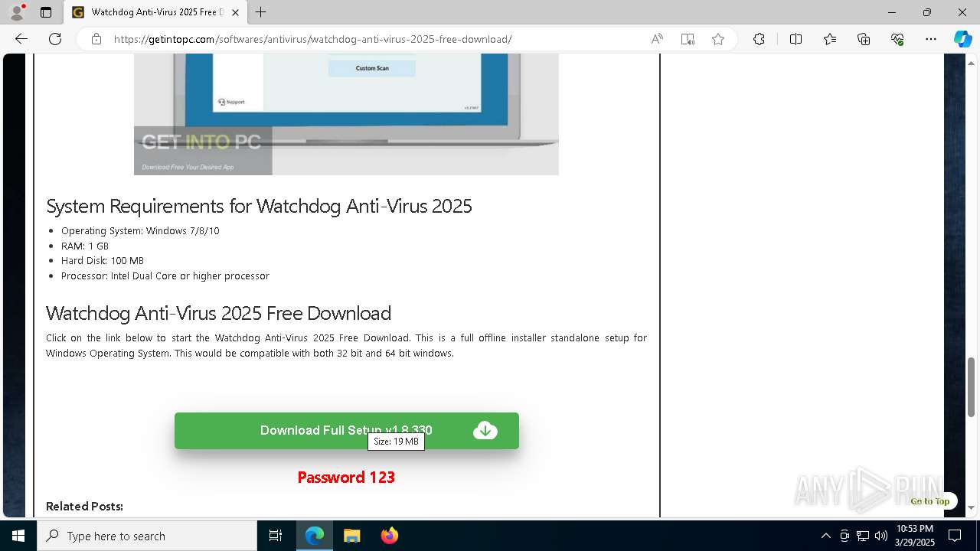Viewport: 980px width, 551px height.
Task: Activate Read aloud icon in address bar
Action: [657, 39]
